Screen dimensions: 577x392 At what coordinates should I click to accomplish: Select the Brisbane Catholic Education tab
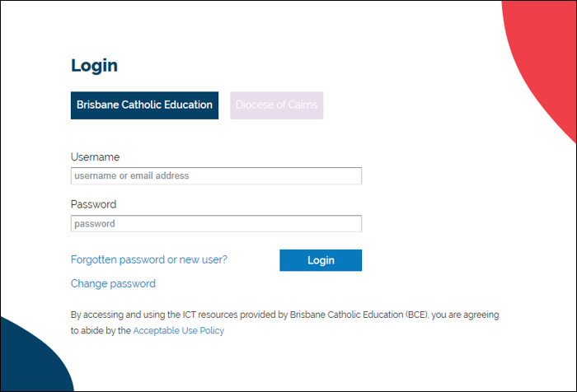144,105
